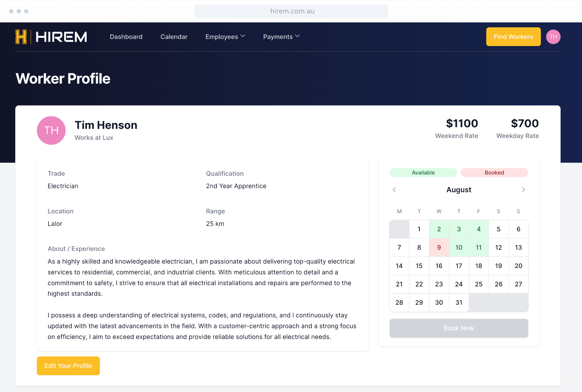Click the green Available legend pill
Viewport: 582px width, 392px height.
(x=423, y=173)
